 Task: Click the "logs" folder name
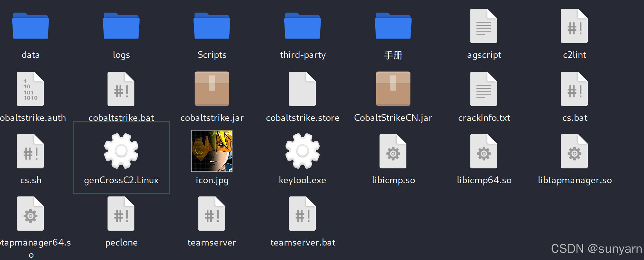tap(121, 55)
